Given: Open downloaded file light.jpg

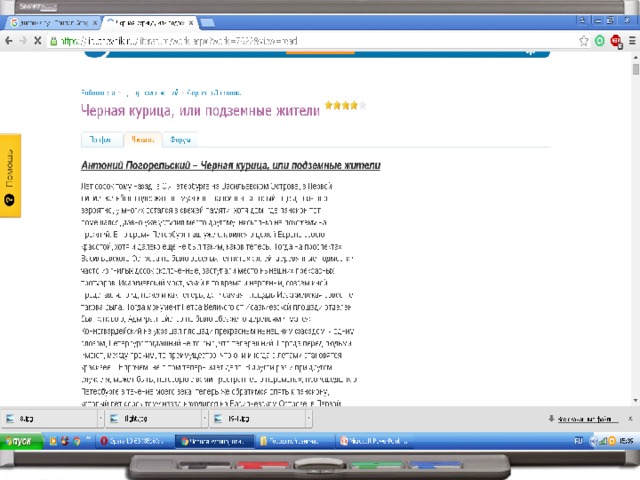Looking at the screenshot, I should pyautogui.click(x=154, y=419).
